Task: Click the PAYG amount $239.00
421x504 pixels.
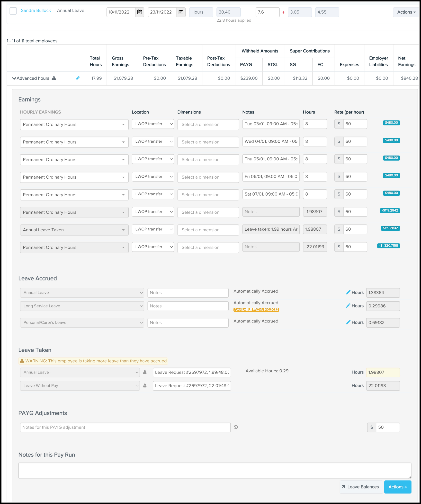Action: pyautogui.click(x=249, y=78)
